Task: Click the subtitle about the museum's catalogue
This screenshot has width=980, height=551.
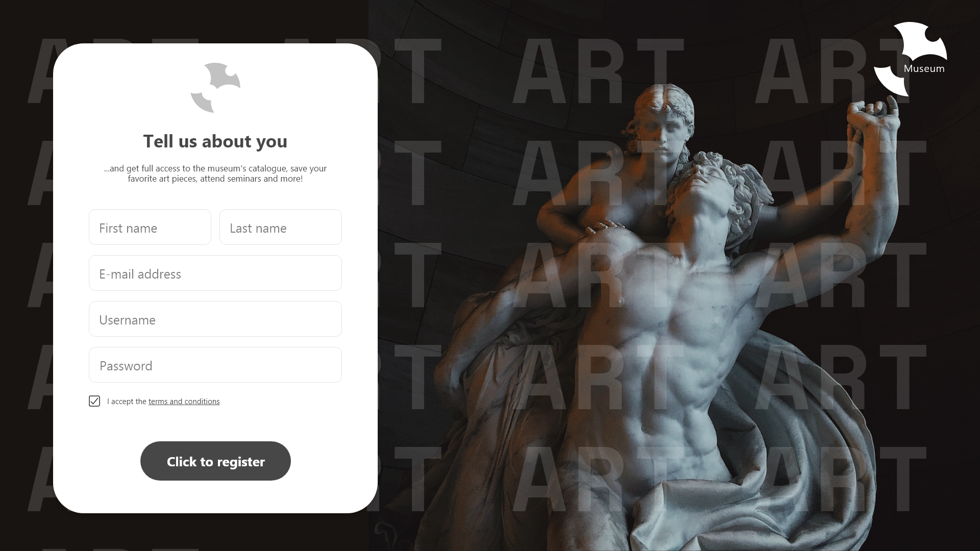Action: tap(215, 173)
